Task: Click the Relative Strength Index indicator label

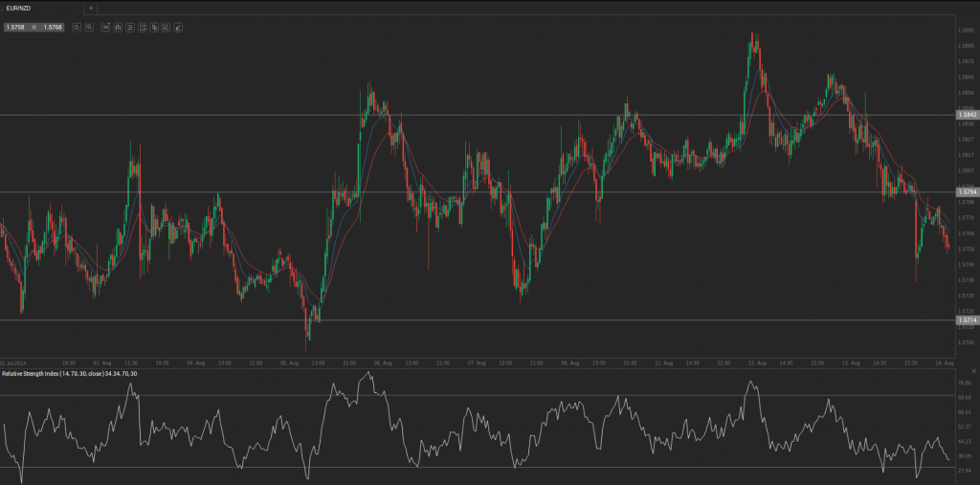Action: (x=69, y=373)
